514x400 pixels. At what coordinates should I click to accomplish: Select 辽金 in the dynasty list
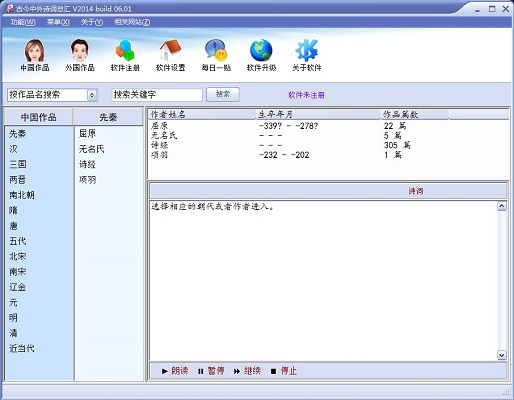click(x=18, y=287)
